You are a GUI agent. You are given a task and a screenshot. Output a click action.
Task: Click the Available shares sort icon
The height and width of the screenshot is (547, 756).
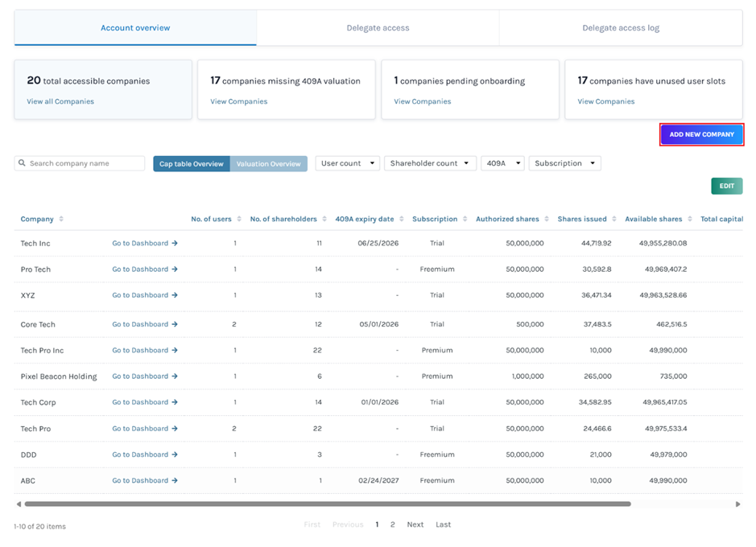tap(689, 220)
